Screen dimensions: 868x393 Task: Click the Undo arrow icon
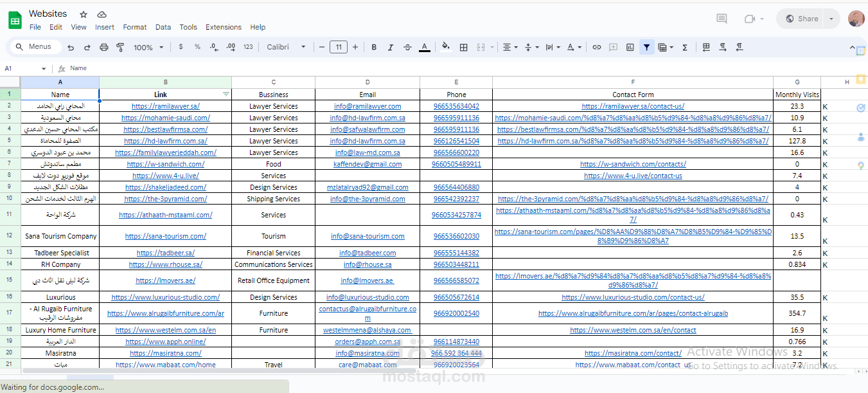click(71, 47)
